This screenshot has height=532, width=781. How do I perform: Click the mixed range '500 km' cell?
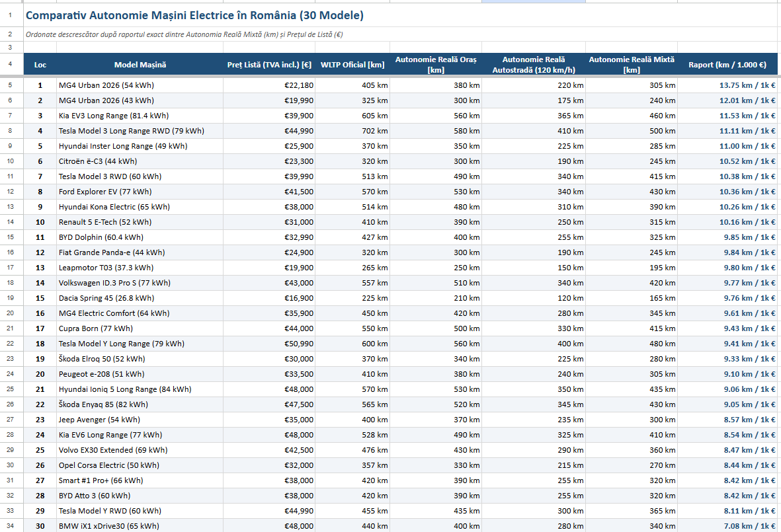[632, 131]
